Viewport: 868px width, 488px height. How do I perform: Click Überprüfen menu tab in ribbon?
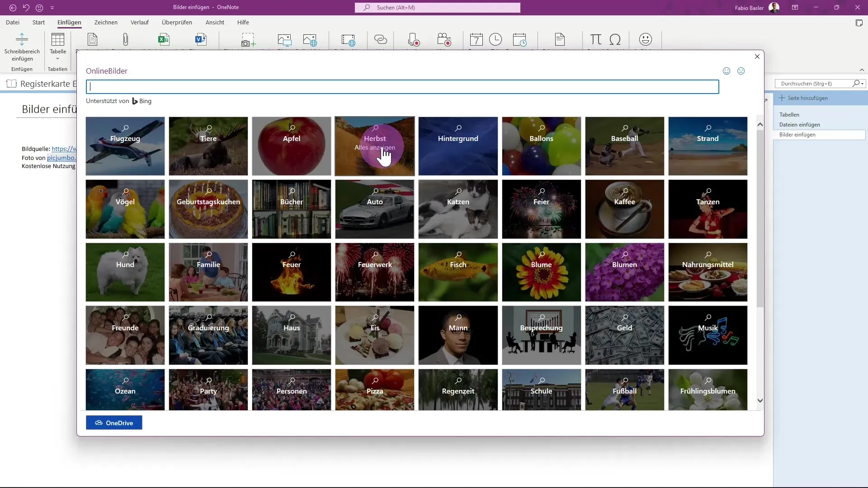click(176, 23)
